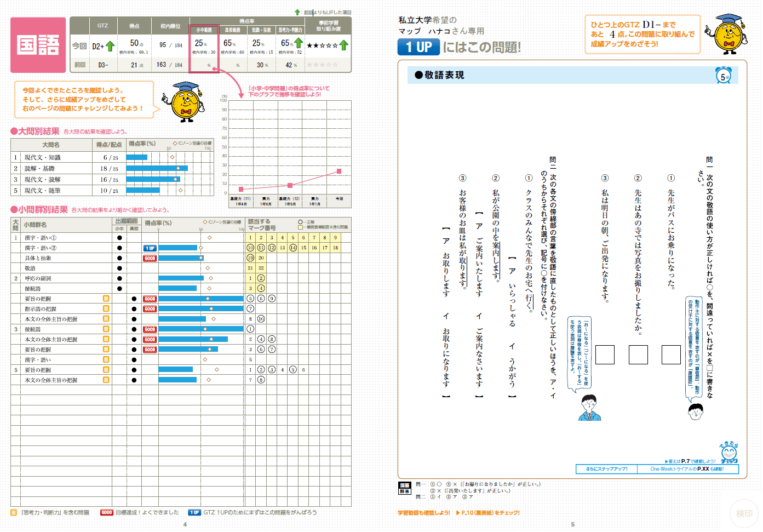Click the 小中 dot in 敬語 row
The height and width of the screenshot is (532, 763).
119,268
